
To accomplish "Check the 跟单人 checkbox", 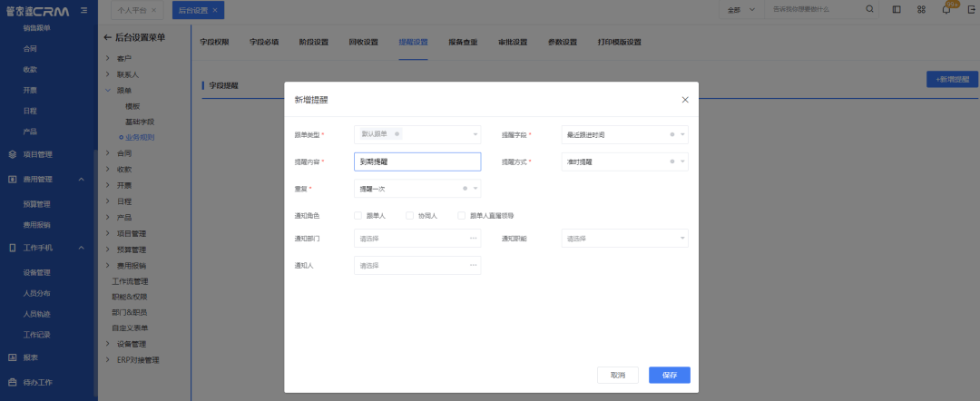I will (x=358, y=216).
